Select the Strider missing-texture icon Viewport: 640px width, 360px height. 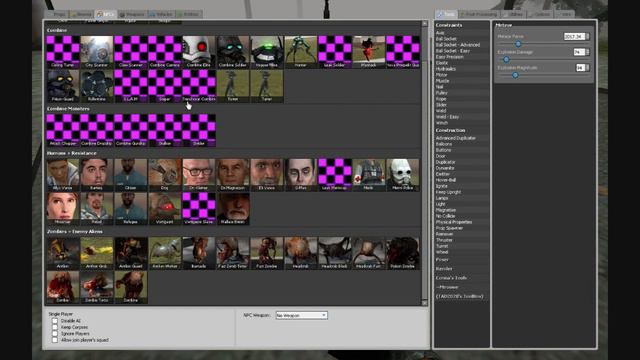pos(199,130)
